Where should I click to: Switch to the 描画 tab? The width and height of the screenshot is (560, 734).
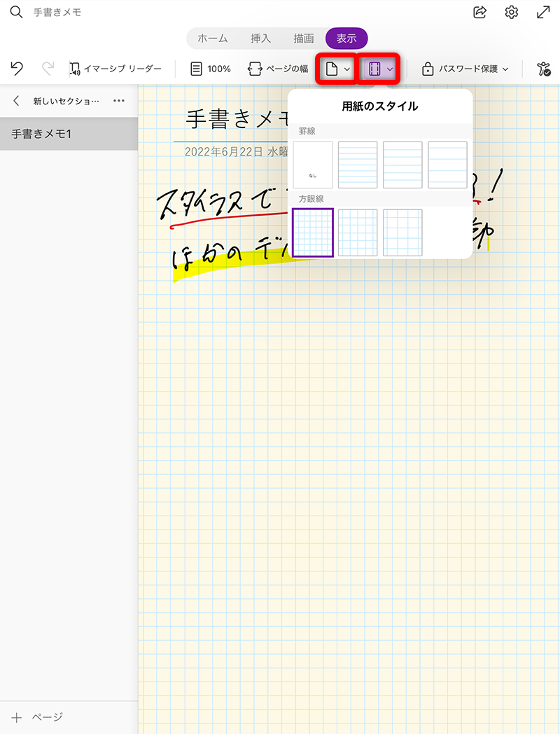click(302, 39)
